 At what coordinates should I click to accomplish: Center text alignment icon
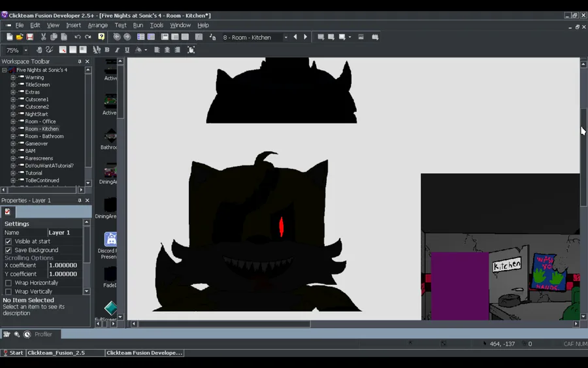click(167, 50)
